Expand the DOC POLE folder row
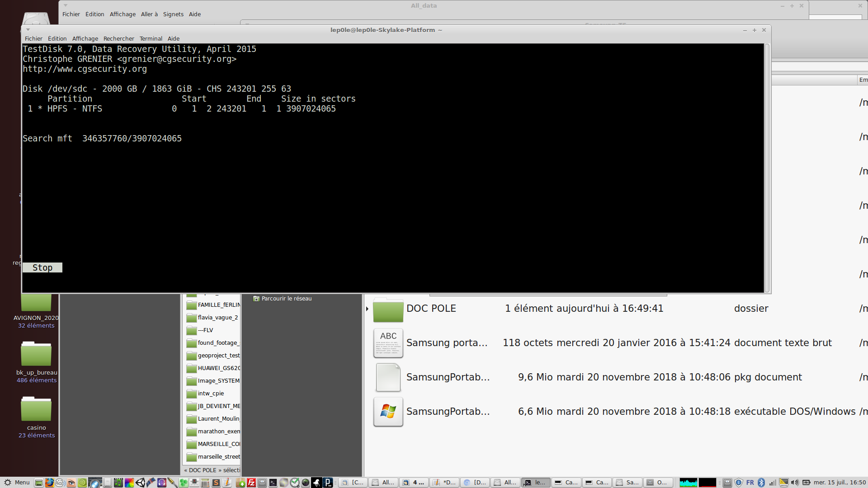Viewport: 868px width, 488px height. coord(367,309)
